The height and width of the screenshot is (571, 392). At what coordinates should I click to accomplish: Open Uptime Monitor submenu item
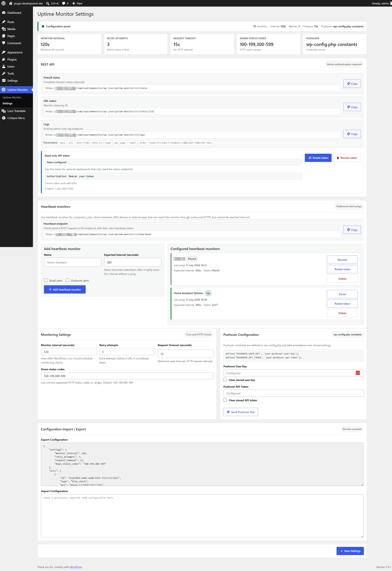click(x=12, y=97)
